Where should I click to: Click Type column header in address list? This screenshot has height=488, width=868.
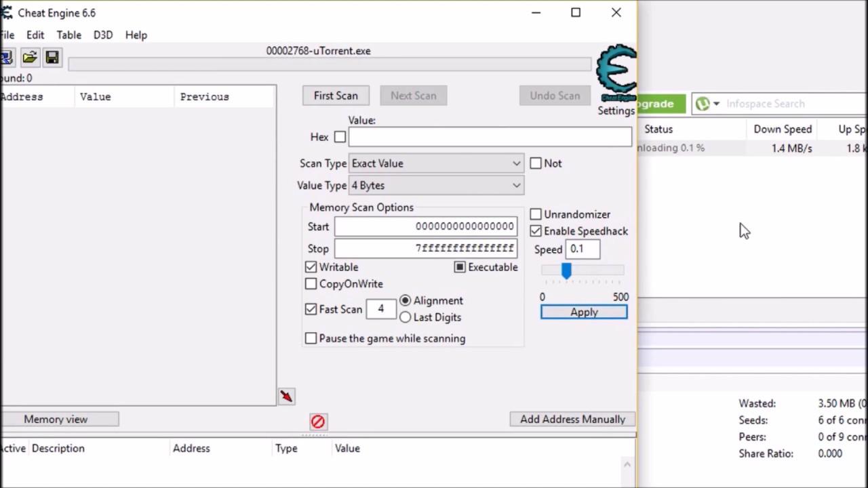[301, 449]
